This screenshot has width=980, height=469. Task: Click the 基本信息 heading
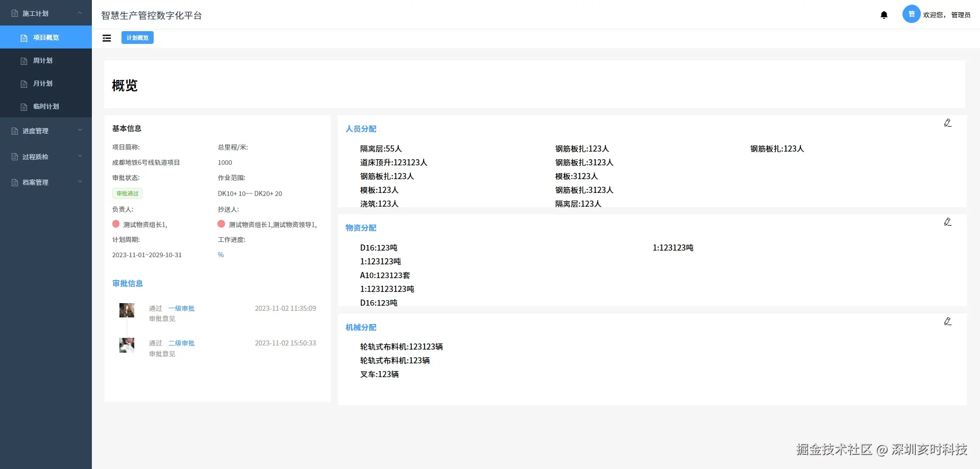127,128
